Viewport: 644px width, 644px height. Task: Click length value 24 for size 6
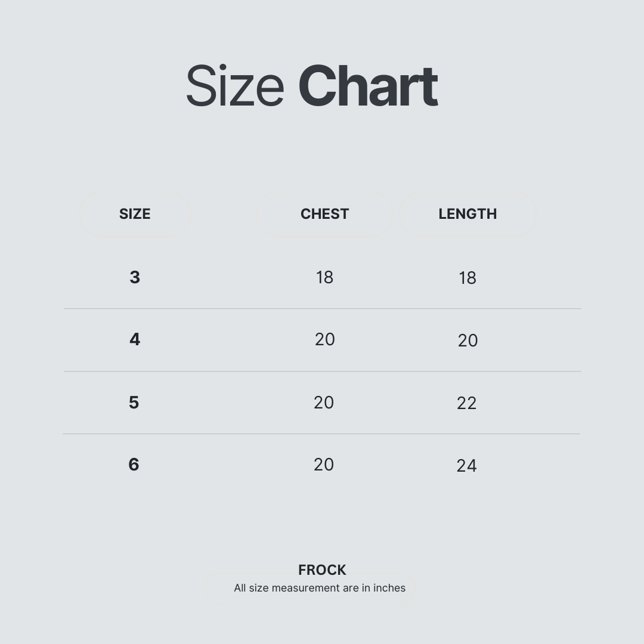(x=466, y=466)
